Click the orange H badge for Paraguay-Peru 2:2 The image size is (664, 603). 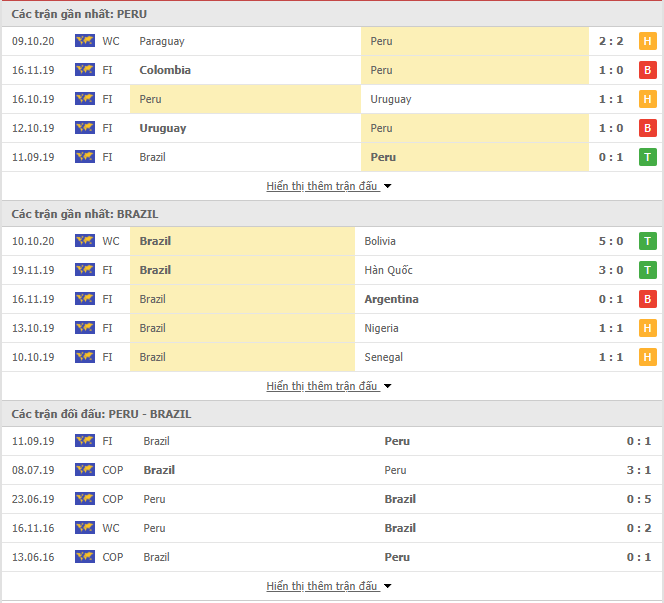click(647, 41)
